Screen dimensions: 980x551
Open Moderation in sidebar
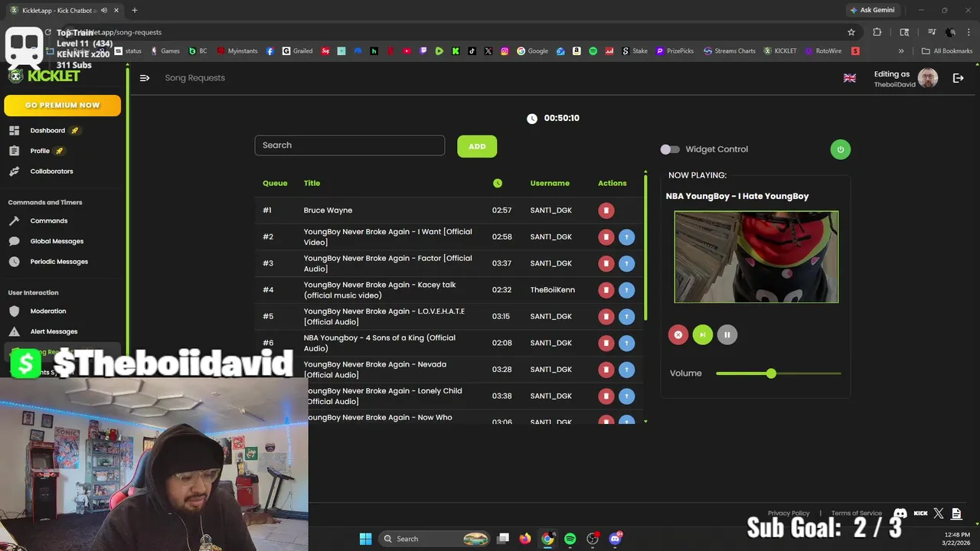[48, 311]
